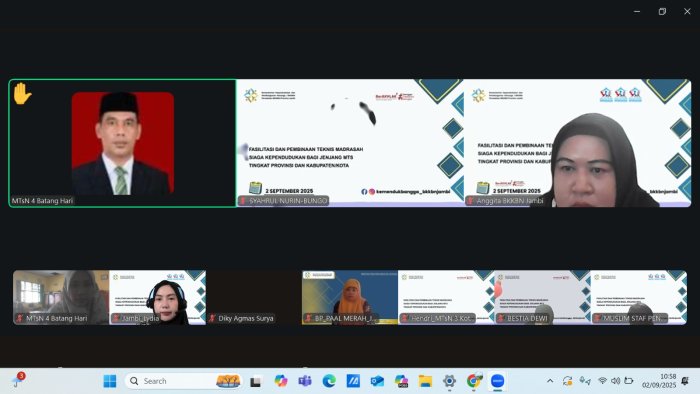
Task: Open Microsoft Teams from the taskbar
Action: 305,381
